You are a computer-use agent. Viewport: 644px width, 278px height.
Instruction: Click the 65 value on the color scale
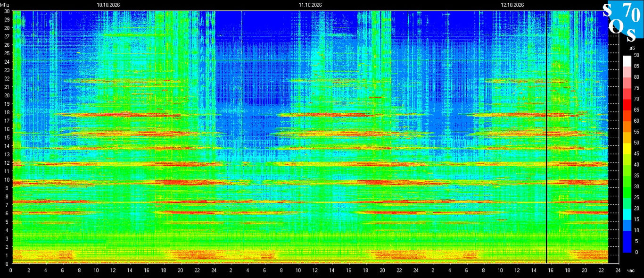pyautogui.click(x=636, y=110)
